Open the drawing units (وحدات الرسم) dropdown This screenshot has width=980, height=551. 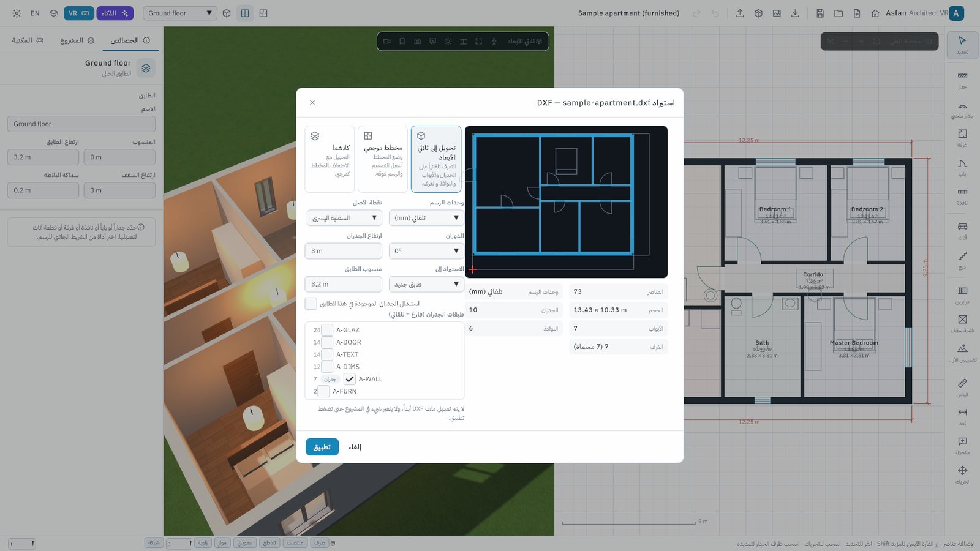tap(426, 218)
